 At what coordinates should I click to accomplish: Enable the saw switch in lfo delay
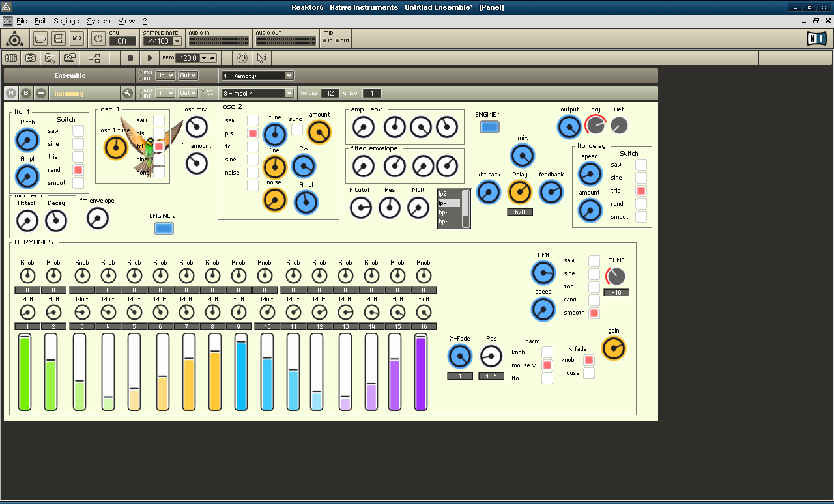click(x=641, y=165)
